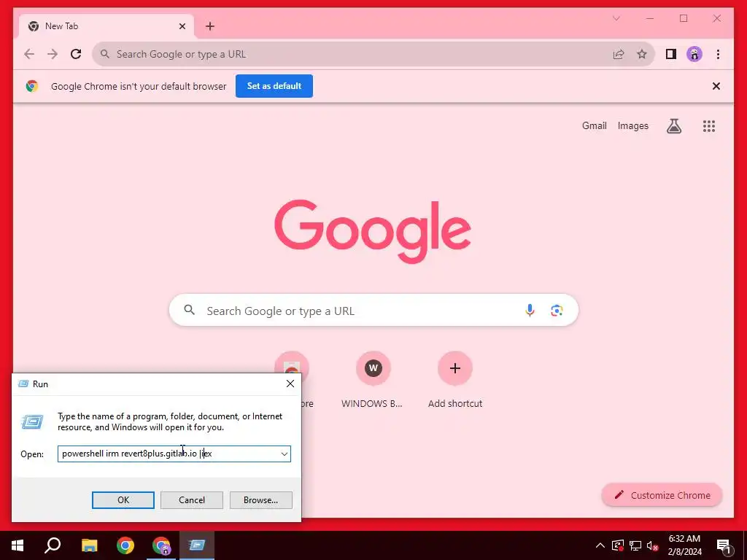Reload the current page
Viewport: 747px width, 560px height.
pyautogui.click(x=76, y=54)
